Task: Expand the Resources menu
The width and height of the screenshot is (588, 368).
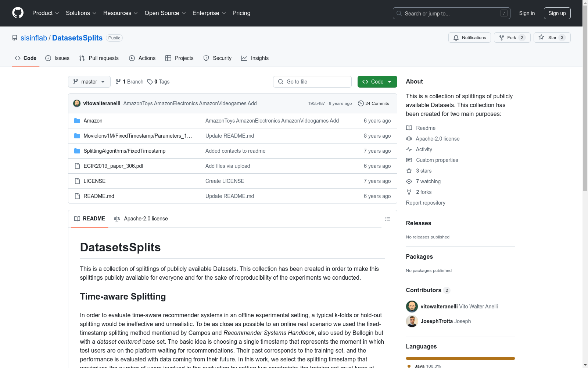Action: pyautogui.click(x=121, y=13)
